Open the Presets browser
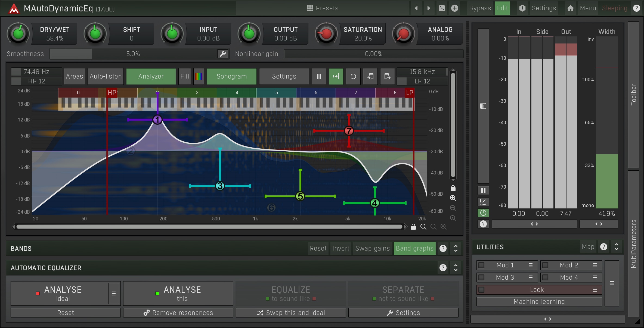 (x=322, y=8)
